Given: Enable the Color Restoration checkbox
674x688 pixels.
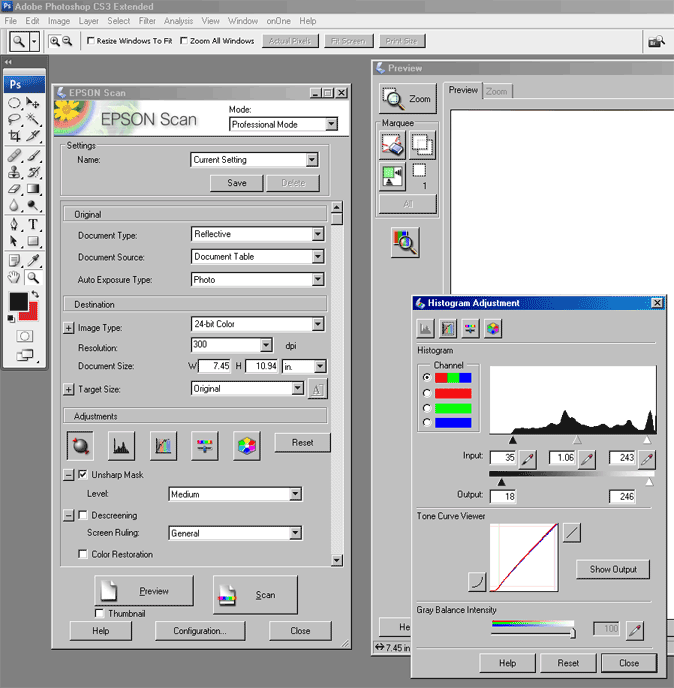Looking at the screenshot, I should 82,554.
